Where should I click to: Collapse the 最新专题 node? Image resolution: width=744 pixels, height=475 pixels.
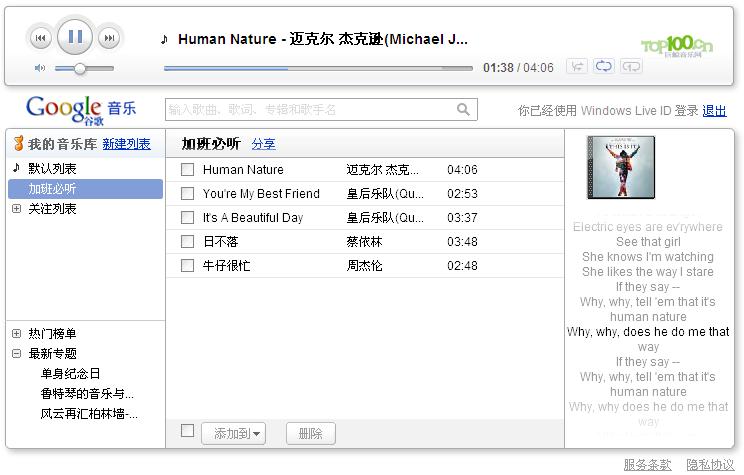[17, 354]
